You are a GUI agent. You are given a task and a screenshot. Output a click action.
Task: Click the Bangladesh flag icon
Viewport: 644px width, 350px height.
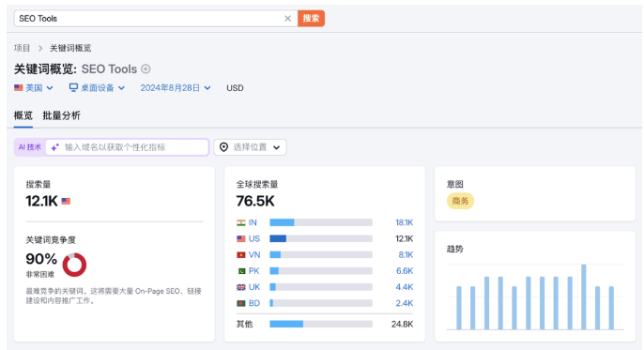(x=241, y=303)
